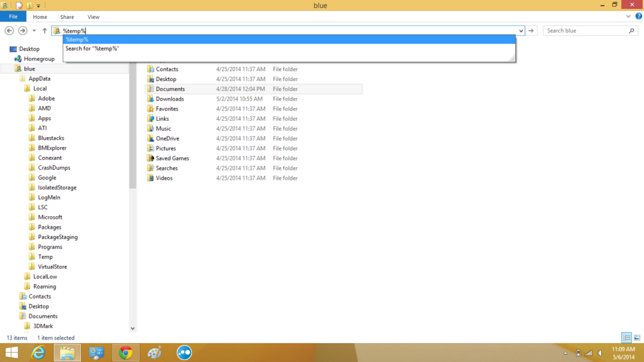The height and width of the screenshot is (362, 644).
Task: Select CrashDumps folder in tree
Action: point(54,167)
